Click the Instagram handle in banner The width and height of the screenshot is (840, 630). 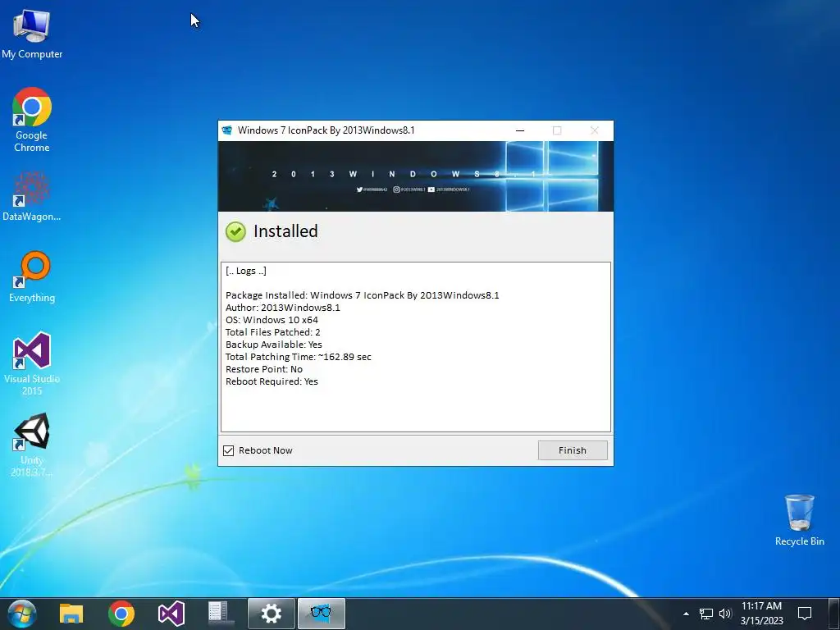(x=409, y=189)
